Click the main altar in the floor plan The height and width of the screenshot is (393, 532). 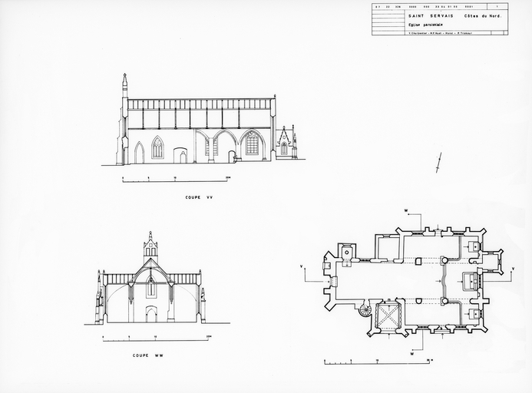(x=474, y=281)
